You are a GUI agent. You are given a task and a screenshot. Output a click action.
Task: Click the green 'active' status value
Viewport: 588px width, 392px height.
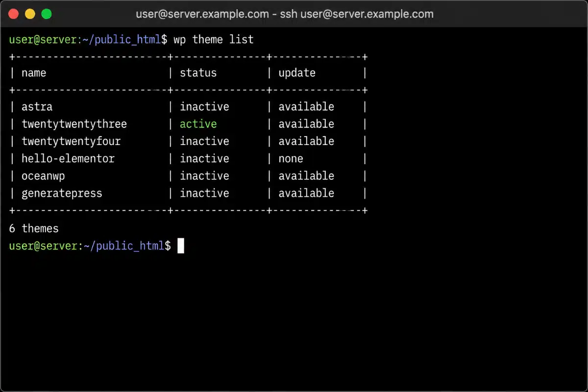tap(198, 124)
